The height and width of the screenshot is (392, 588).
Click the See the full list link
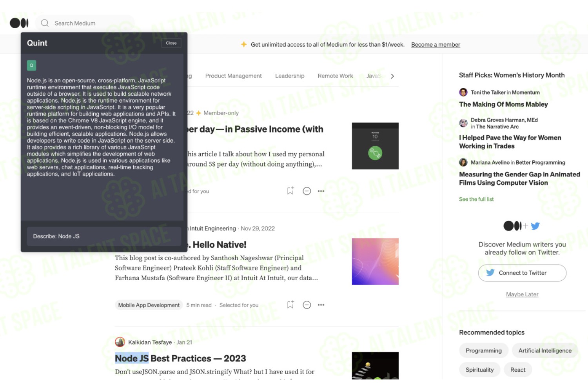tap(476, 199)
